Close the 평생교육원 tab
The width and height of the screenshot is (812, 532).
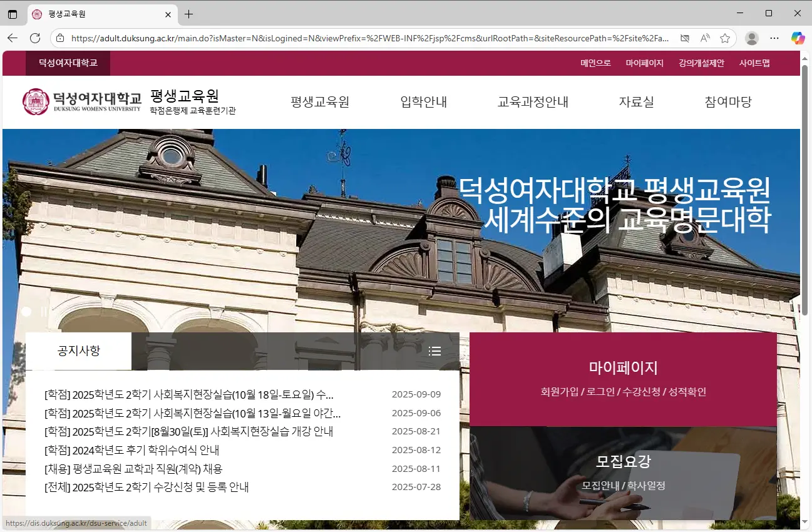(x=168, y=14)
